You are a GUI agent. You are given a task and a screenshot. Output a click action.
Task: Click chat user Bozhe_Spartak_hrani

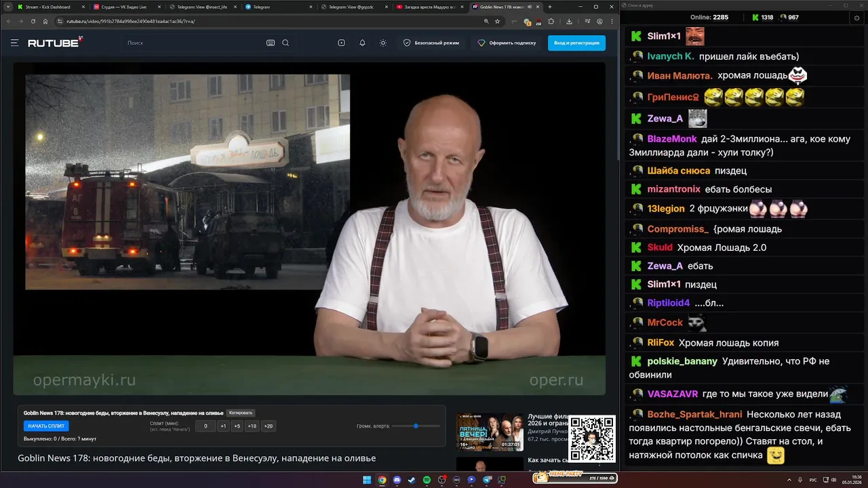click(694, 414)
